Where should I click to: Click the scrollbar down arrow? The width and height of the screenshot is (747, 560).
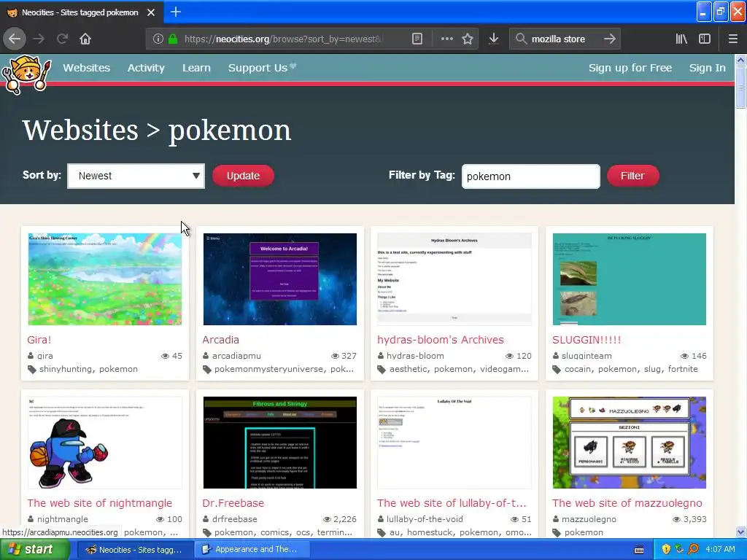[740, 532]
